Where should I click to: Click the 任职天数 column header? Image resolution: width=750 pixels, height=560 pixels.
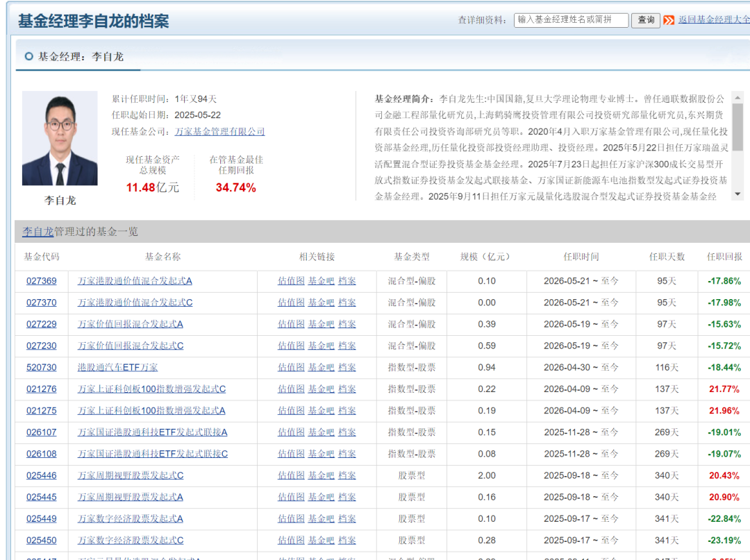pyautogui.click(x=667, y=257)
